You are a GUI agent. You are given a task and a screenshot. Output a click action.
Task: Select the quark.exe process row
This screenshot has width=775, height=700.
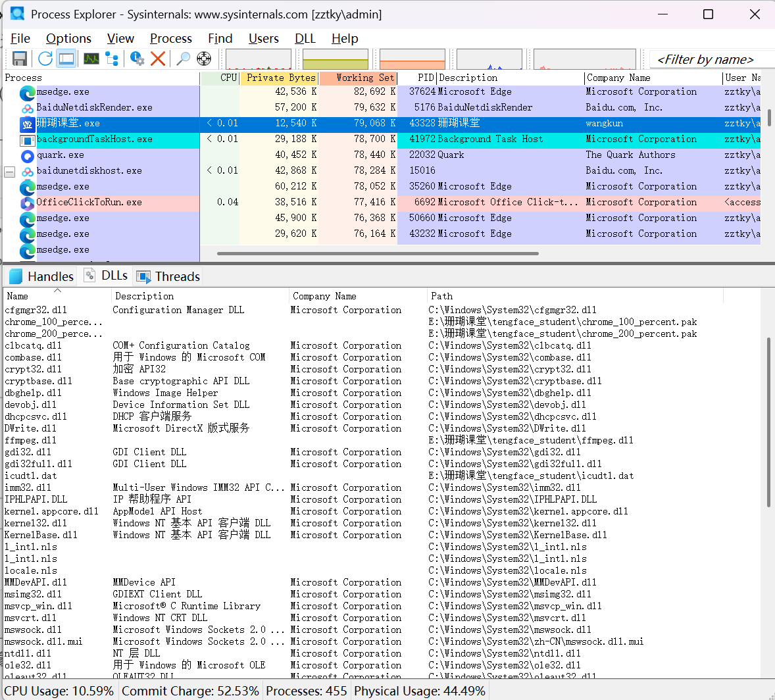pyautogui.click(x=382, y=155)
